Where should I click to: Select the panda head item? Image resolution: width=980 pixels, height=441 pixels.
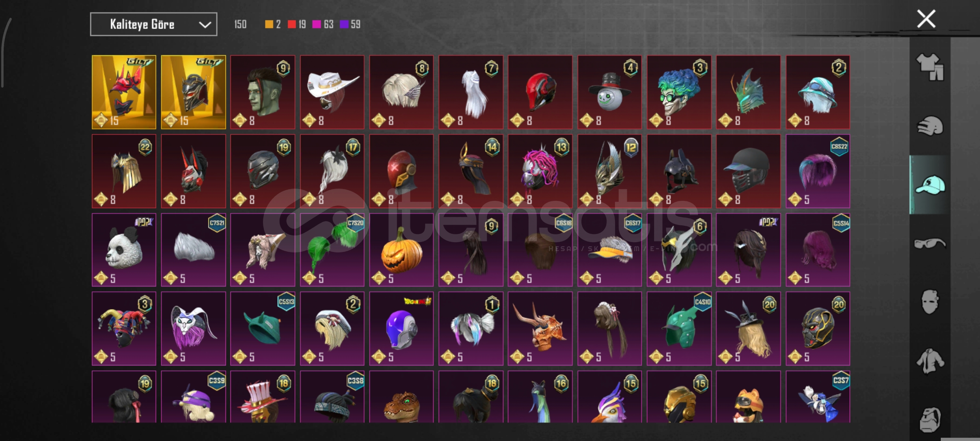(x=124, y=249)
